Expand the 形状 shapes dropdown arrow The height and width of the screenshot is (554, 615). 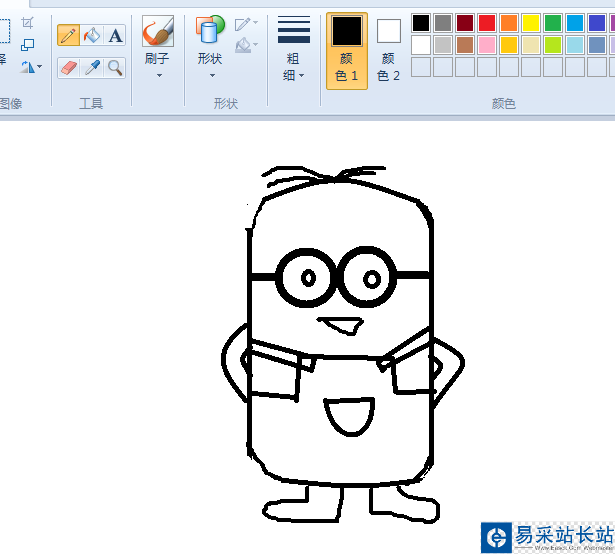pyautogui.click(x=212, y=75)
